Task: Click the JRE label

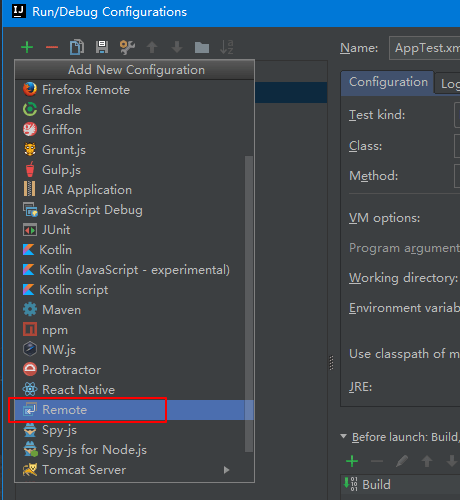Action: coord(360,387)
